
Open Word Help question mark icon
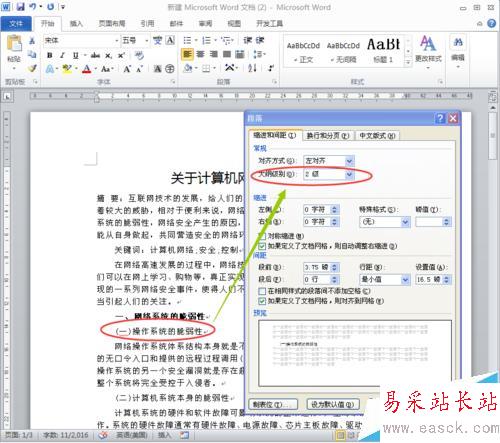click(x=491, y=23)
